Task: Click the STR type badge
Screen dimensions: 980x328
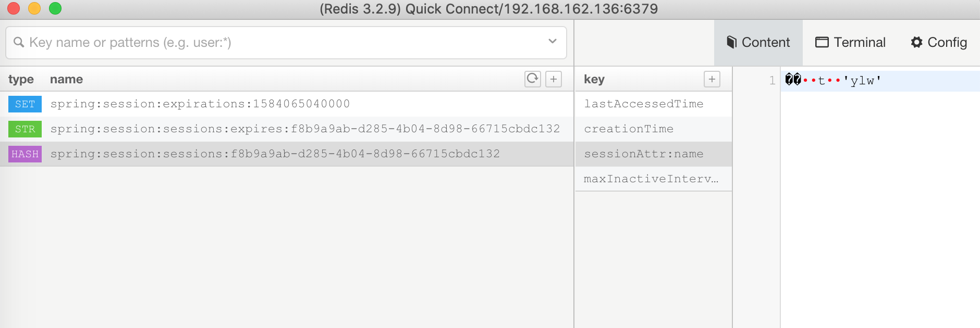Action: pos(25,129)
